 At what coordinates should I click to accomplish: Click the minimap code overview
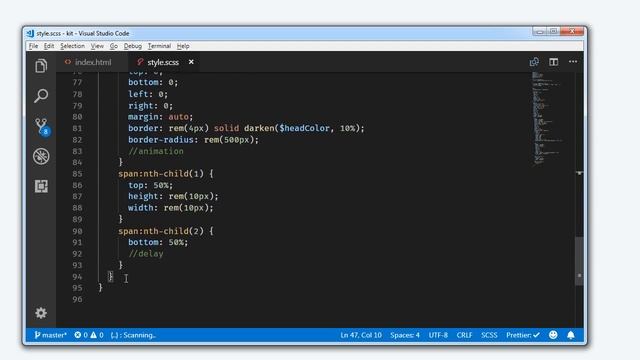point(547,118)
